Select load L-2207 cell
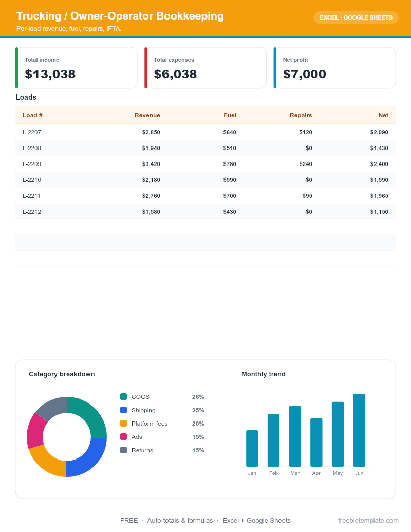The height and width of the screenshot is (532, 411). coord(32,132)
